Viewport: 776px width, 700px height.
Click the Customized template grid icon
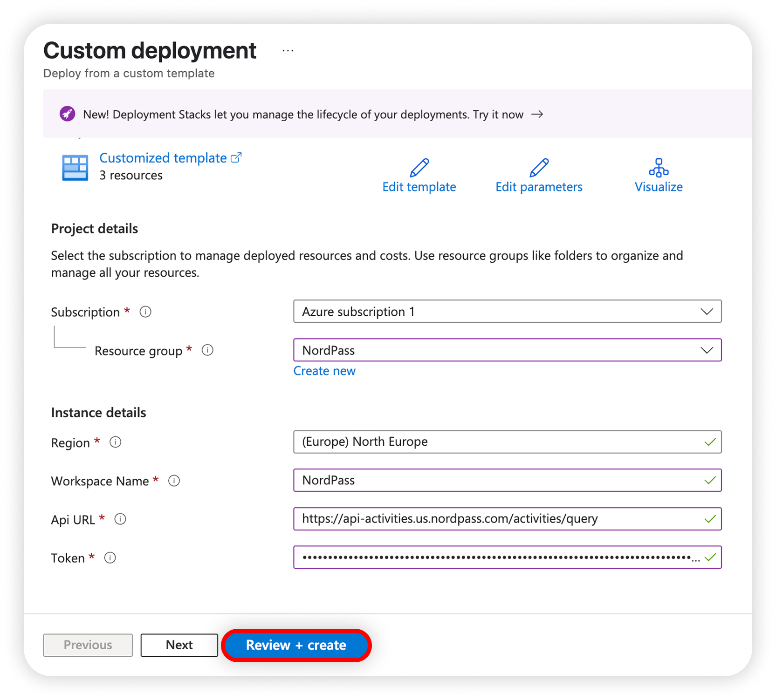click(75, 168)
